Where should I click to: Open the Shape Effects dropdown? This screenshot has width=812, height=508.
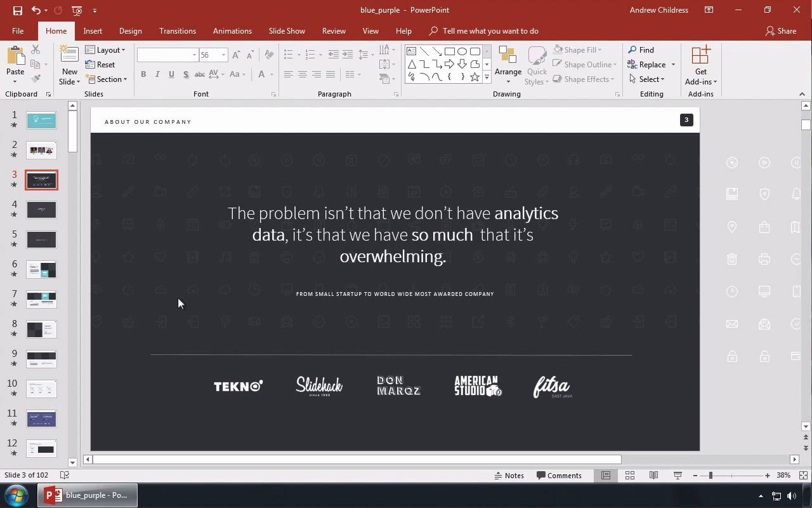click(583, 79)
